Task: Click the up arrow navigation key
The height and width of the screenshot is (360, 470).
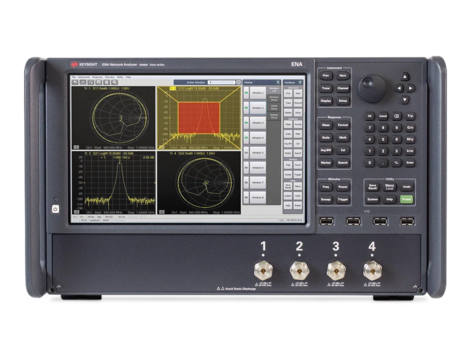Action: pyautogui.click(x=405, y=77)
